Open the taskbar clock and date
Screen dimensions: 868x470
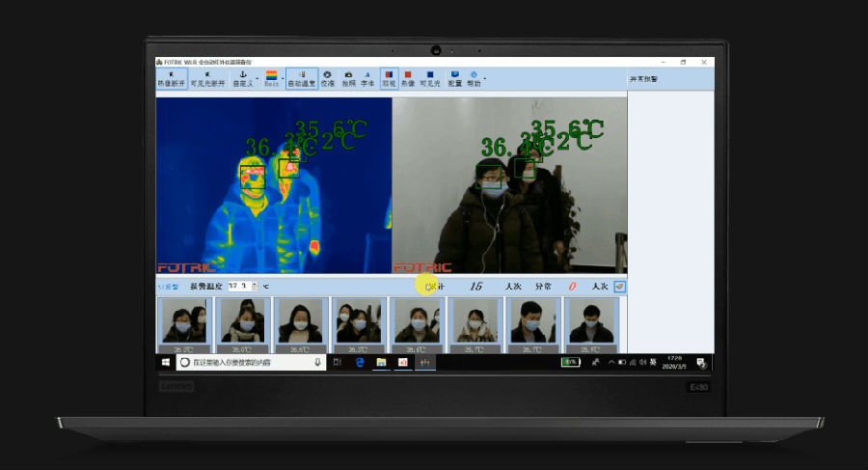click(674, 363)
